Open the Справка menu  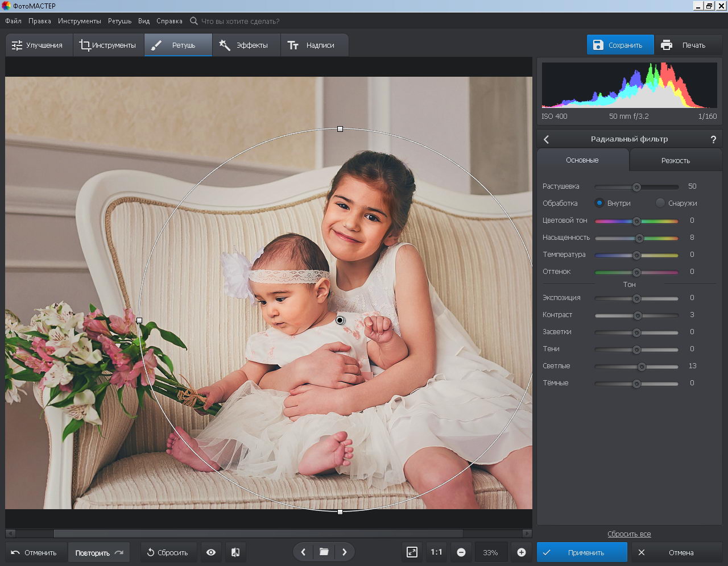coord(169,21)
